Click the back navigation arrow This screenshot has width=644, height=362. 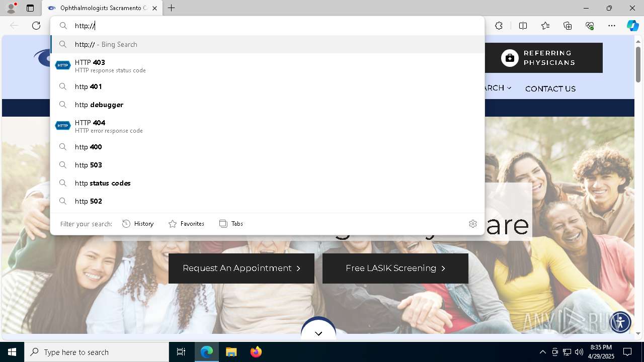coord(14,26)
